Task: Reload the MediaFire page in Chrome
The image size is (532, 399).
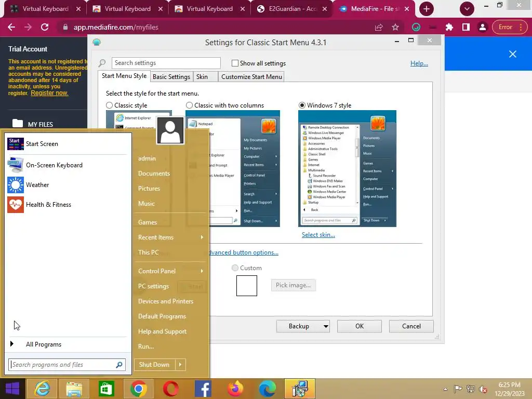Action: pyautogui.click(x=45, y=27)
